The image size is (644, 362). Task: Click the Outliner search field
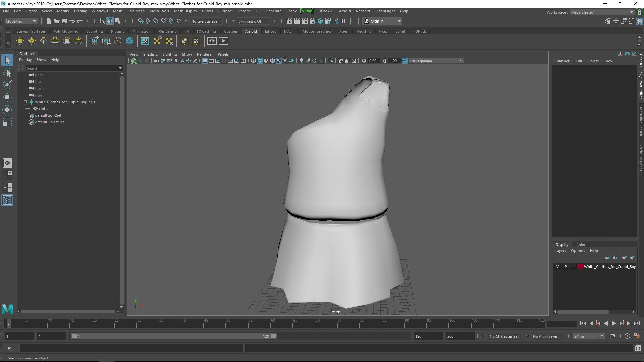(x=72, y=68)
